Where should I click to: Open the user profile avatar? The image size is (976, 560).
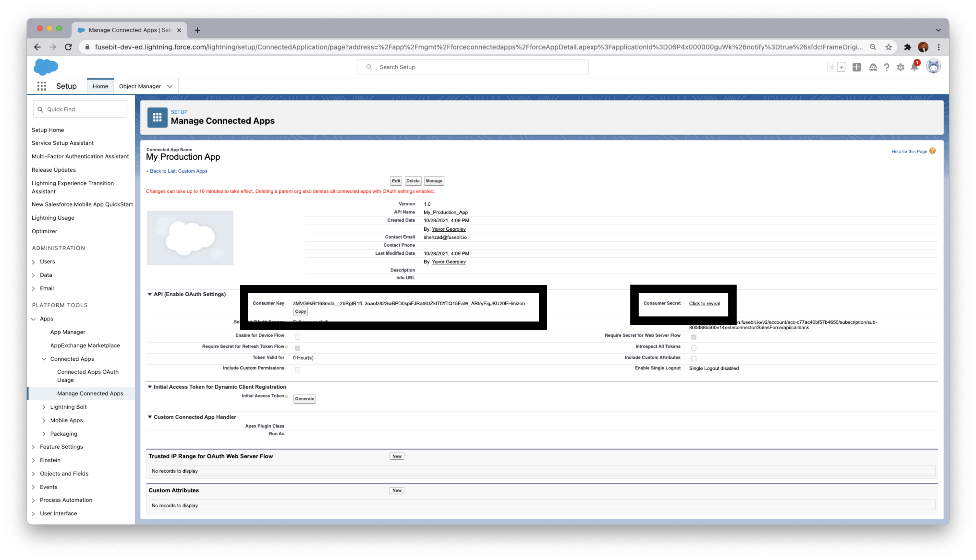tap(933, 66)
